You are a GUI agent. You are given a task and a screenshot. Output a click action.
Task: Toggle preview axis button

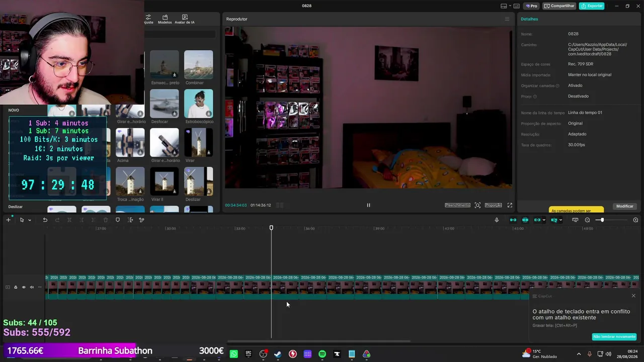click(554, 220)
